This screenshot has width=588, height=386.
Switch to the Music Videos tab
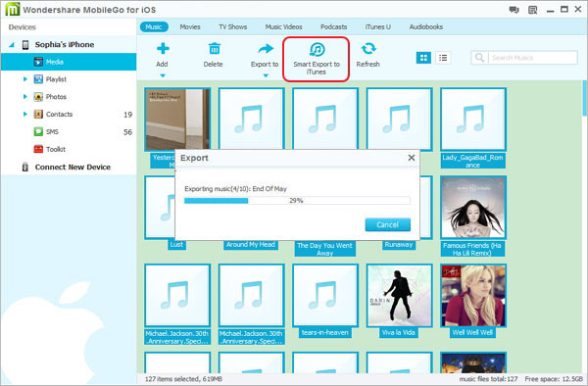click(x=283, y=27)
